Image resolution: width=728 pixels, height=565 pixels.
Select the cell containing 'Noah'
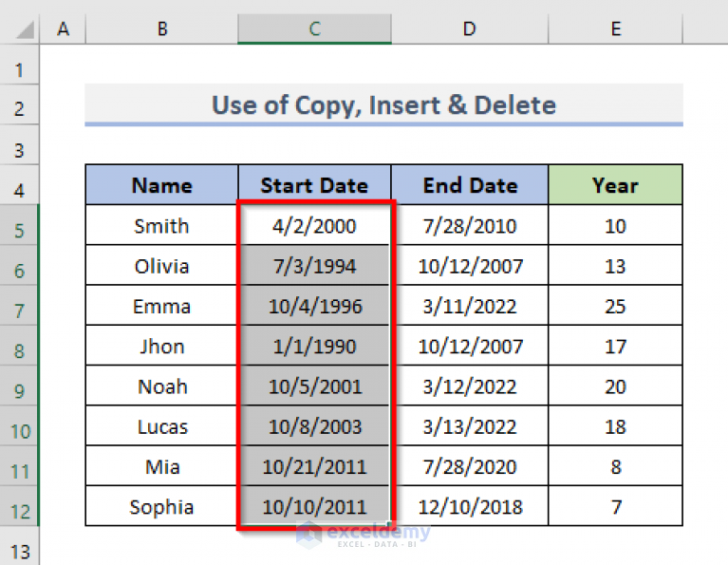[161, 386]
